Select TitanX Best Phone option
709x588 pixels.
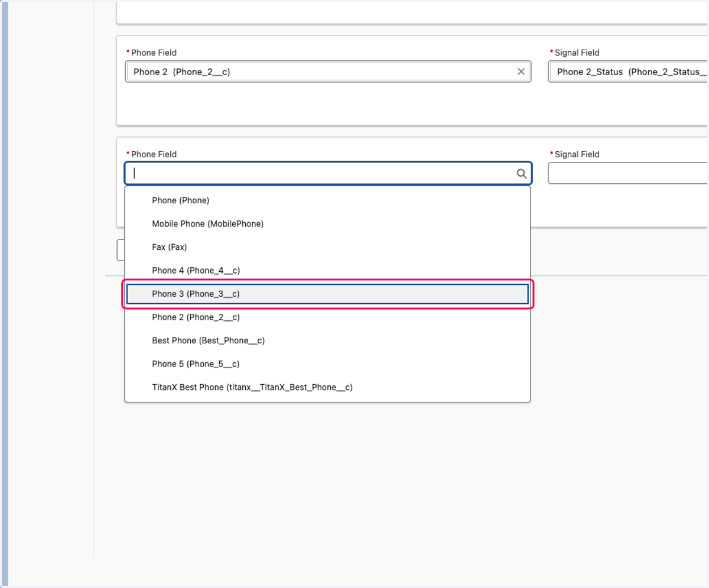pyautogui.click(x=327, y=387)
